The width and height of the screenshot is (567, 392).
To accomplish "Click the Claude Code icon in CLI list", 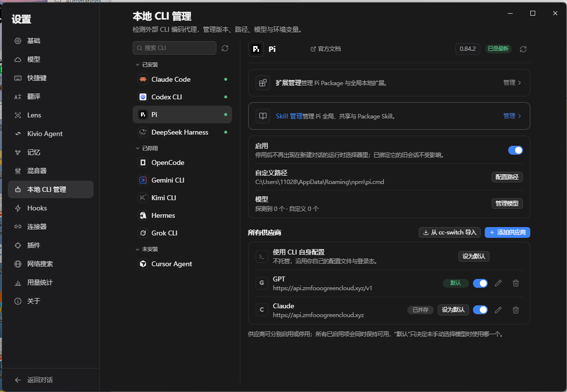I will tap(143, 79).
